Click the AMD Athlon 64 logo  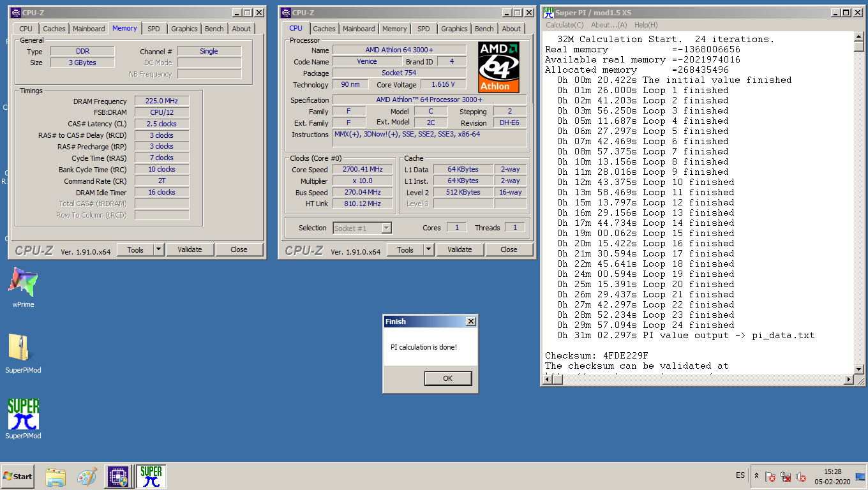[x=498, y=67]
